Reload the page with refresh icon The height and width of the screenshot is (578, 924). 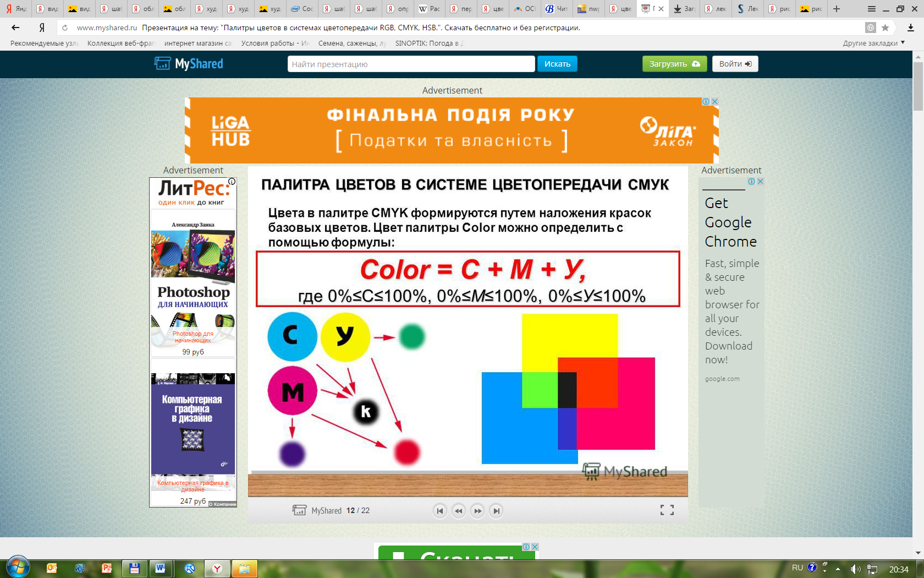point(65,28)
